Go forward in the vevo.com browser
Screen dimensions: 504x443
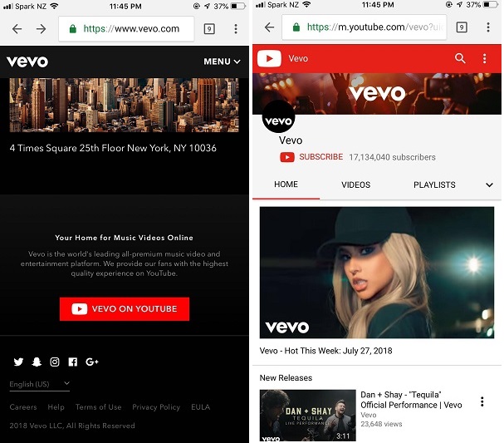tap(41, 29)
